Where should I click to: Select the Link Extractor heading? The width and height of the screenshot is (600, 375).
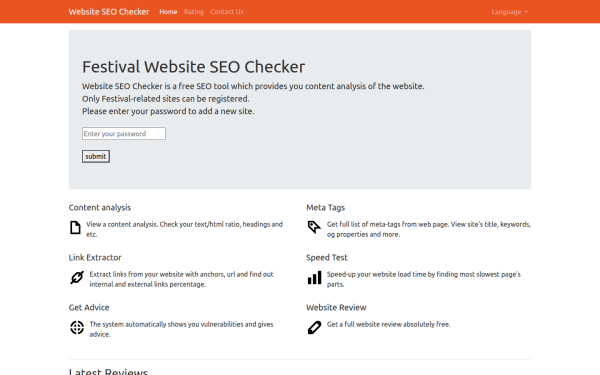point(95,258)
